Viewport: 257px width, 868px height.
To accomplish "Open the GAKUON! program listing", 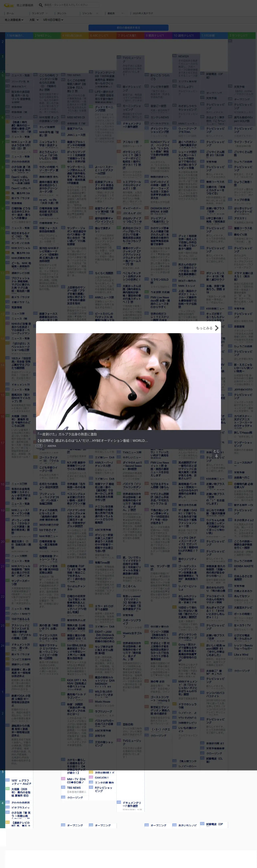I will click(101, 778).
